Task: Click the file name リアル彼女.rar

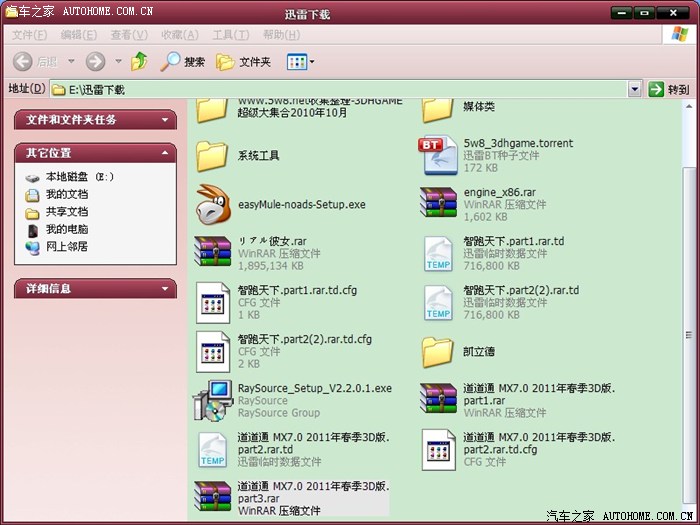Action: [x=272, y=242]
